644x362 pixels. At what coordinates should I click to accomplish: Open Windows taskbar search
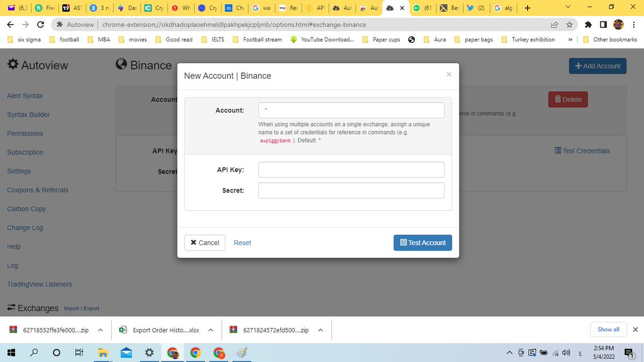click(34, 352)
